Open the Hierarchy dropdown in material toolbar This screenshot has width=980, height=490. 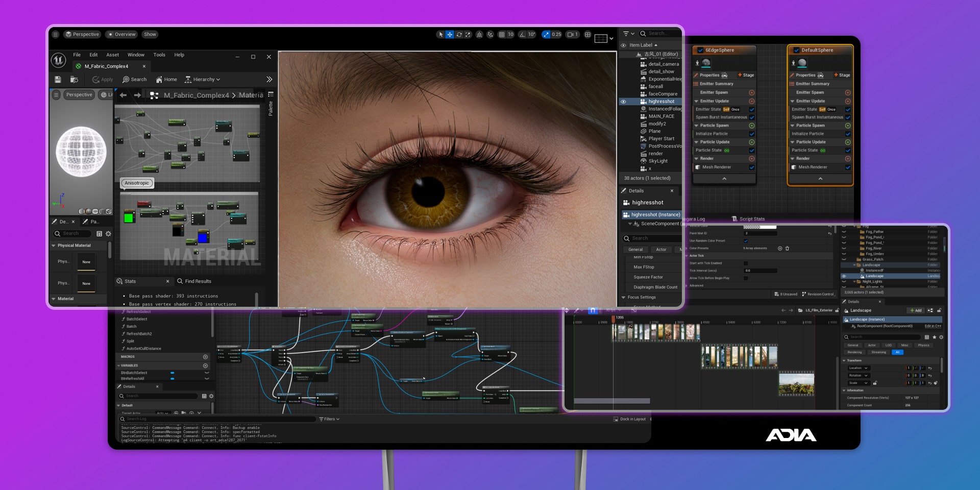click(202, 80)
